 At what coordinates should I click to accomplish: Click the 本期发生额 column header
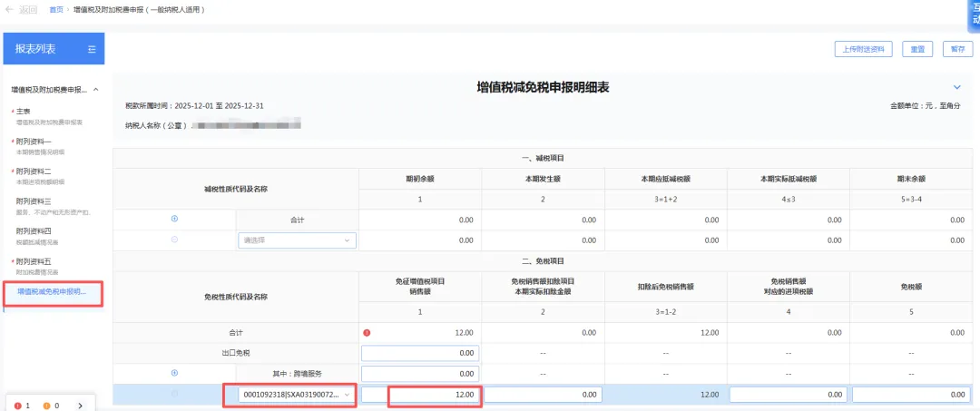click(x=543, y=179)
